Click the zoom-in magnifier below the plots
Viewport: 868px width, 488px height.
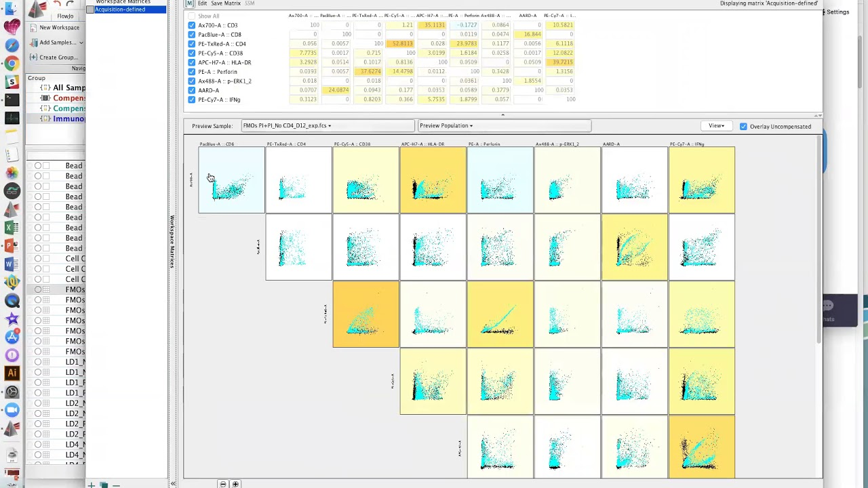pyautogui.click(x=235, y=484)
